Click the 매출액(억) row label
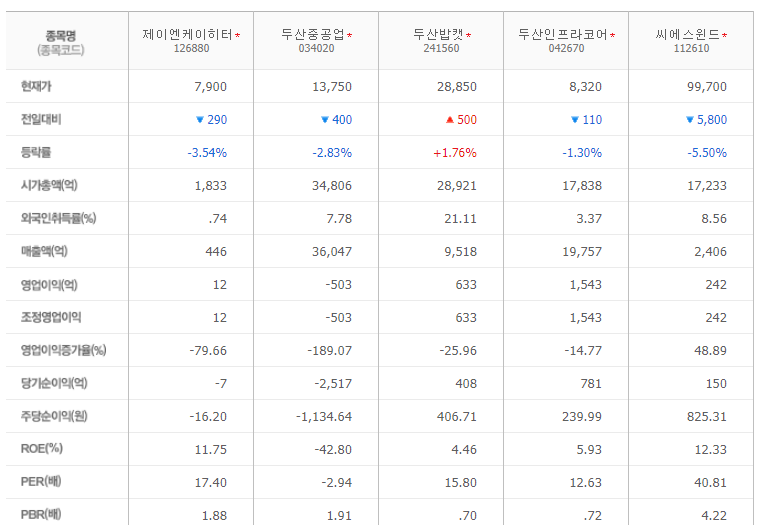Image resolution: width=768 pixels, height=525 pixels. (44, 251)
